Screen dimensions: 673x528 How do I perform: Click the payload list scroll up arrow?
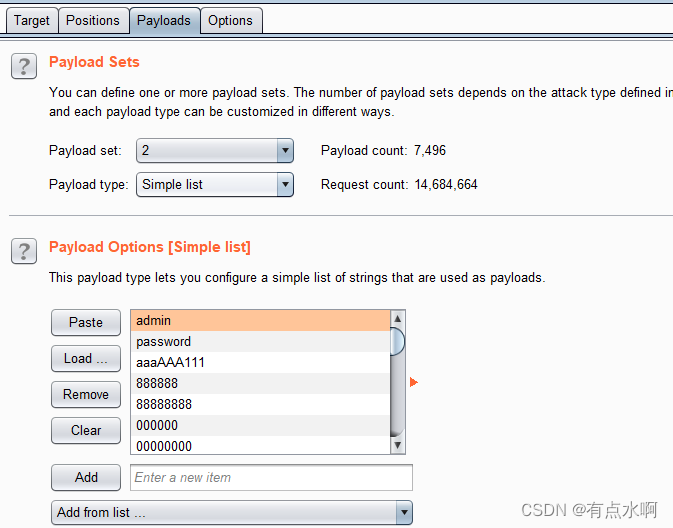[397, 319]
